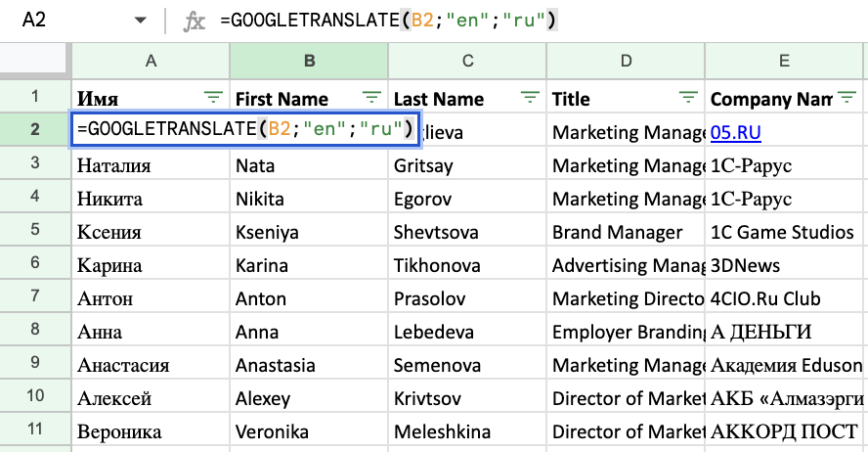Open the Last Name column filter icon
The width and height of the screenshot is (868, 452).
530,98
